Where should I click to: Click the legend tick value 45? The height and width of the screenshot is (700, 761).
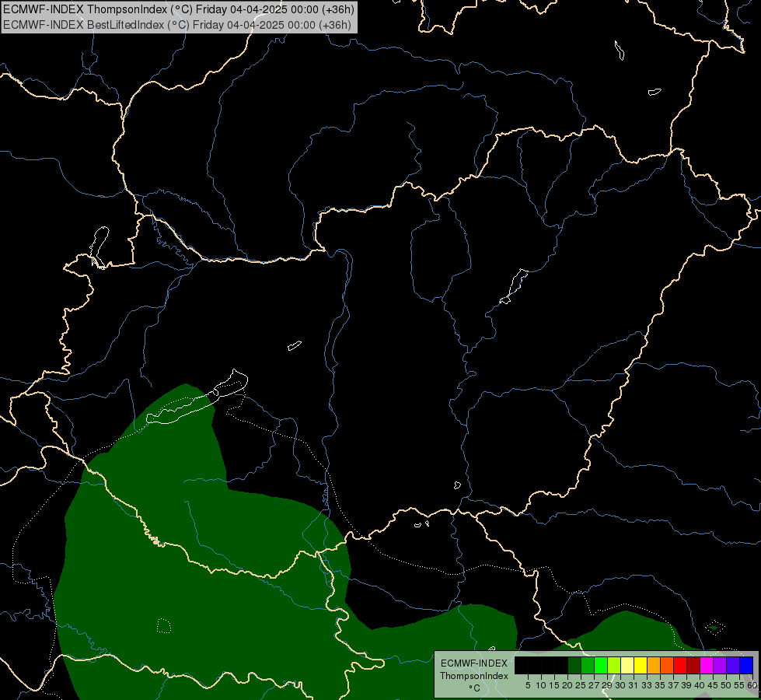pyautogui.click(x=713, y=685)
